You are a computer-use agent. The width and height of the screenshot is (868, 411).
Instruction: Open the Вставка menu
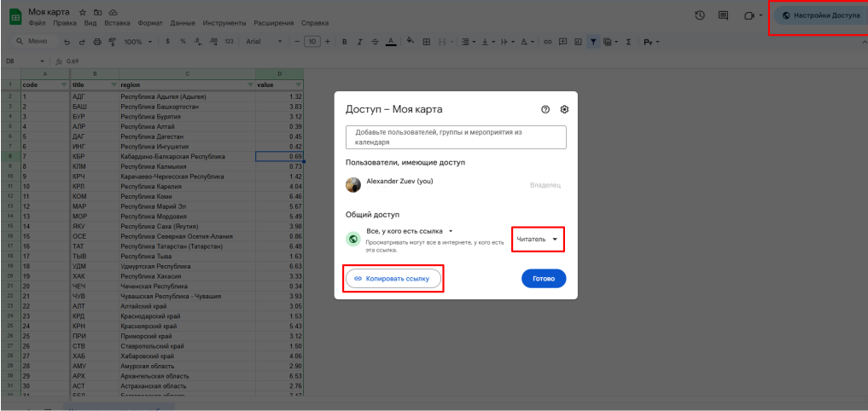[x=118, y=23]
